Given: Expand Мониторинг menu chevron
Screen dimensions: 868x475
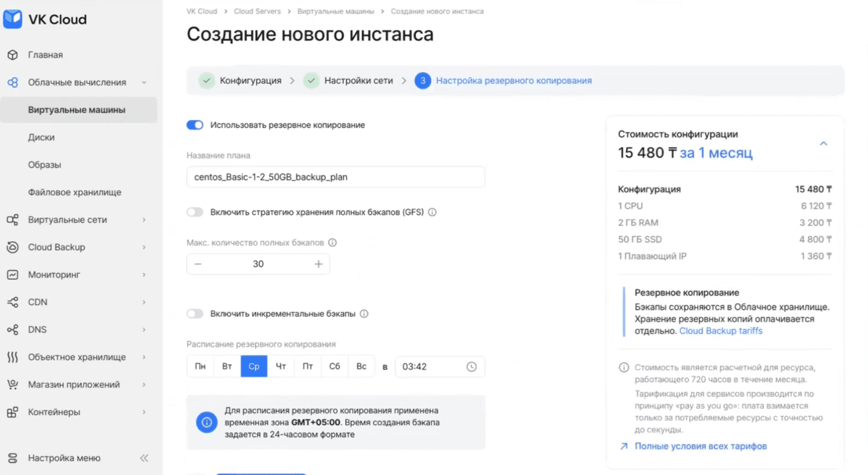Looking at the screenshot, I should pyautogui.click(x=144, y=274).
